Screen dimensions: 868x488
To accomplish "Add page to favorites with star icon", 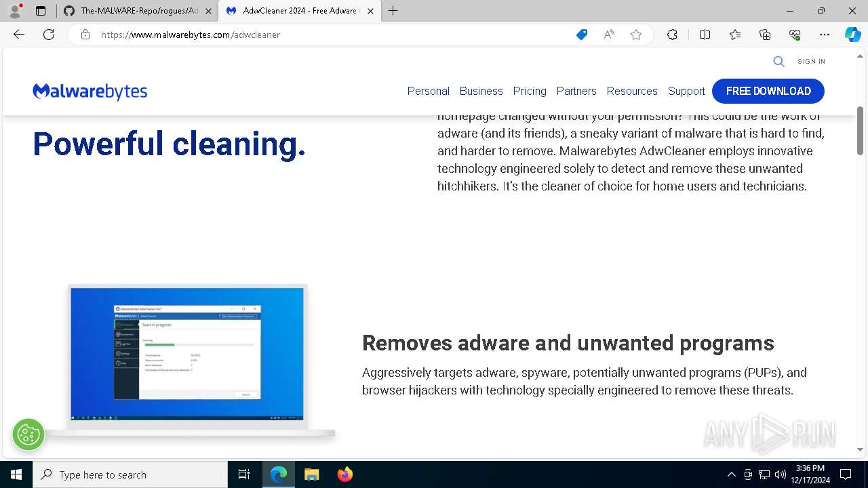I will [x=636, y=35].
